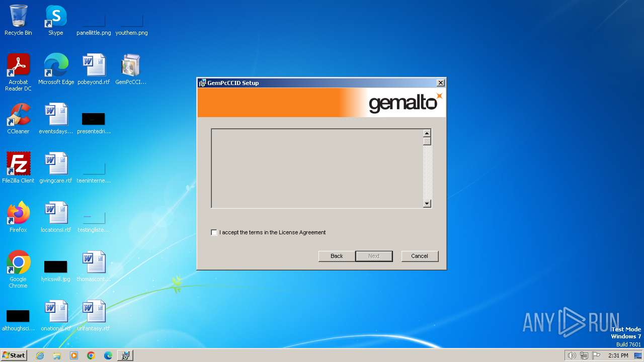
Task: Select thomascont document icon
Action: tap(94, 266)
